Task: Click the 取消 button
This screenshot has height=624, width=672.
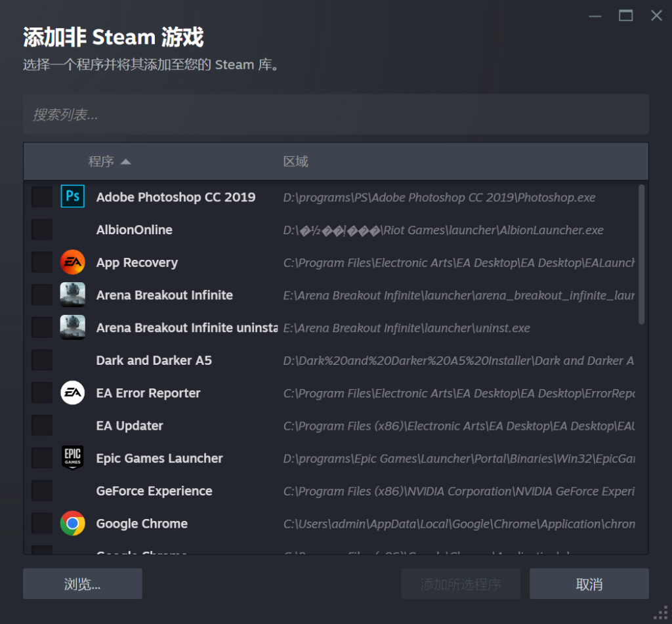Action: coord(589,584)
